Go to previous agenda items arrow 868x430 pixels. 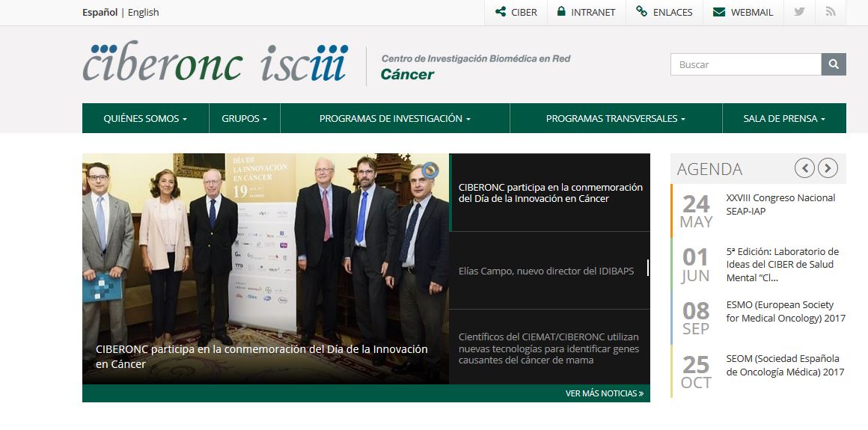point(804,168)
